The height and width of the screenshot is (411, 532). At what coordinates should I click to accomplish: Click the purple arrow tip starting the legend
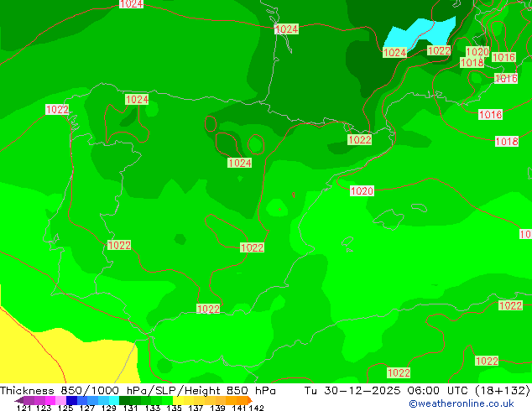click(x=19, y=400)
